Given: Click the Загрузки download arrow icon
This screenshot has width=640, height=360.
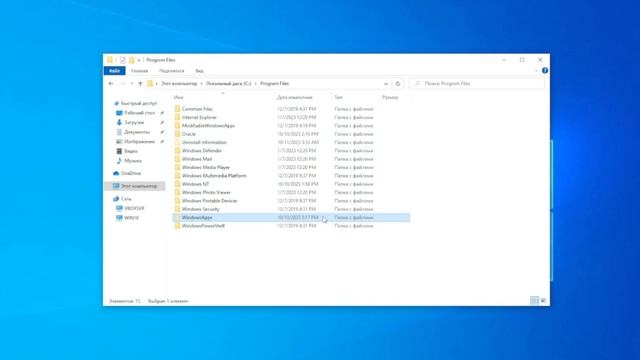Looking at the screenshot, I should 119,122.
